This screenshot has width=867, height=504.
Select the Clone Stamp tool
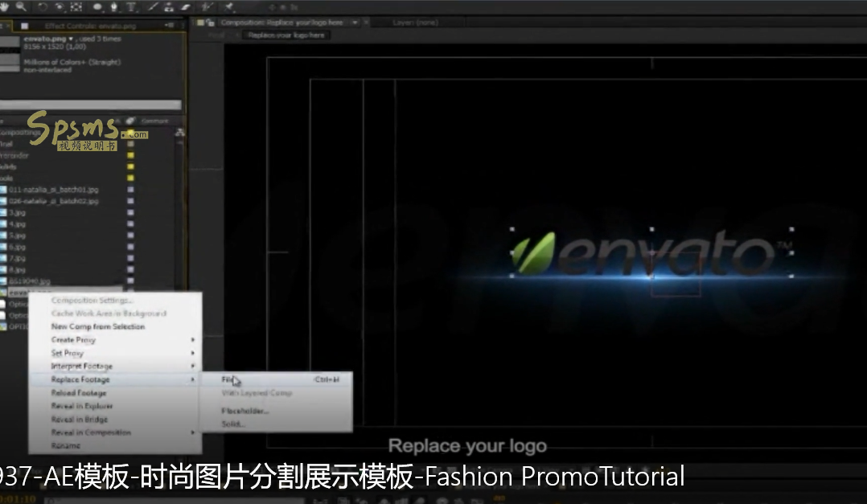tap(169, 7)
